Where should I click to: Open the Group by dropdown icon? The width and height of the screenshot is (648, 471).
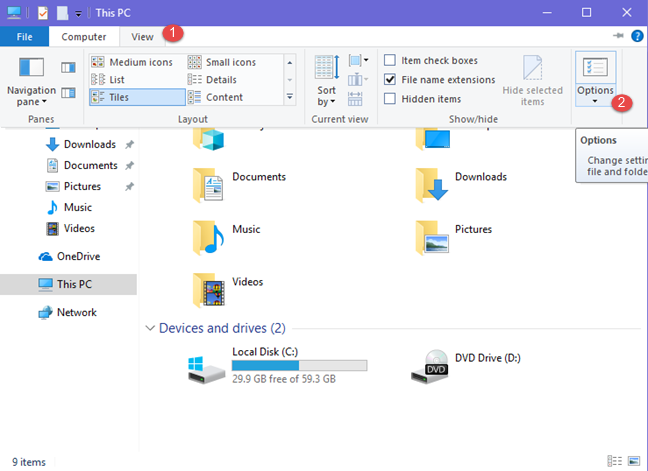(x=358, y=61)
